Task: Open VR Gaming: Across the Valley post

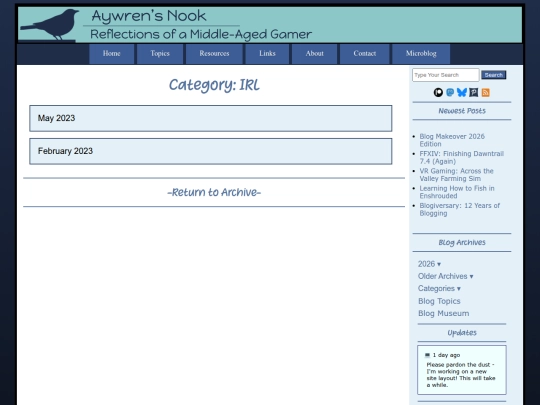Action: click(456, 175)
